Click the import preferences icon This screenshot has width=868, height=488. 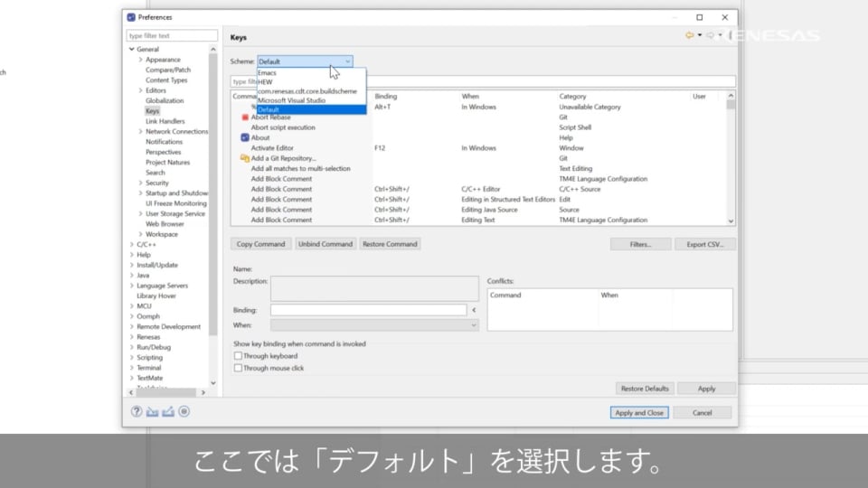[x=152, y=411]
